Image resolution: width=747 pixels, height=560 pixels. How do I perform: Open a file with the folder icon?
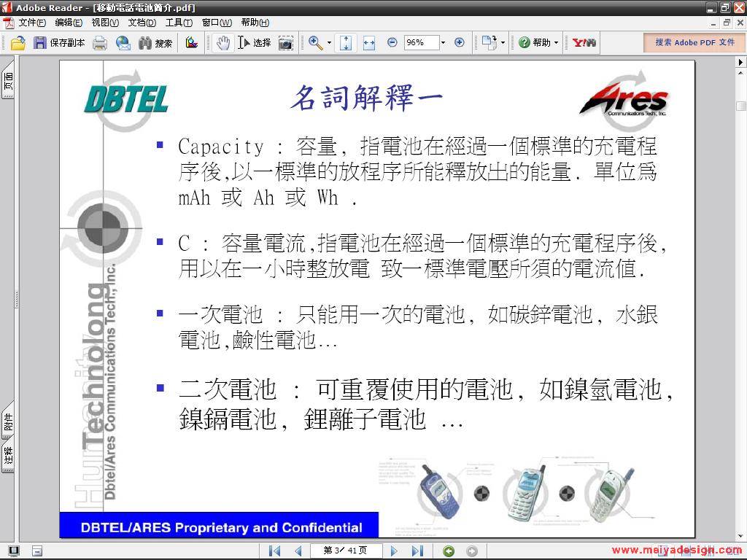click(x=18, y=43)
